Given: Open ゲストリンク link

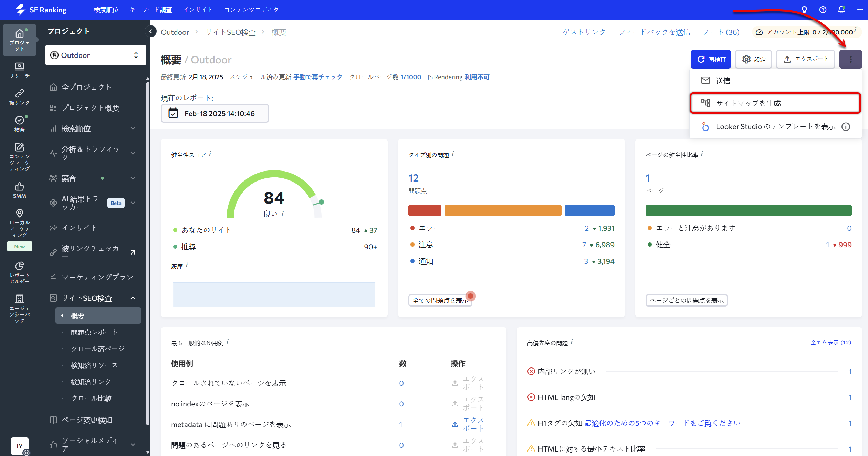Looking at the screenshot, I should coord(584,32).
